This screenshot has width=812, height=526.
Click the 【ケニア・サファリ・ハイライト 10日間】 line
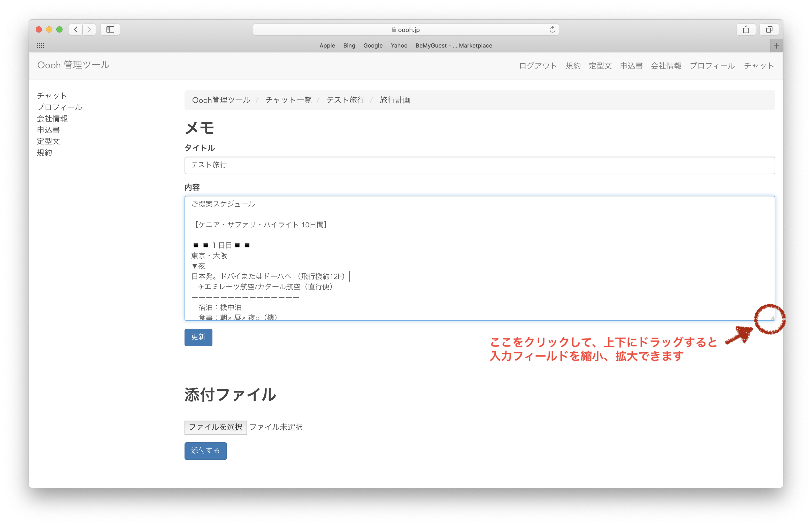coord(261,225)
